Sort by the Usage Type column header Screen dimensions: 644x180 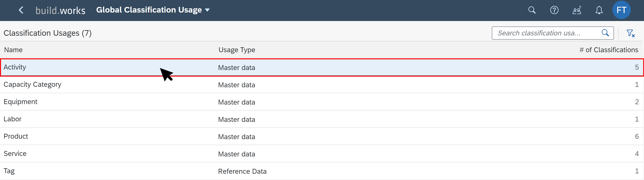pos(237,50)
